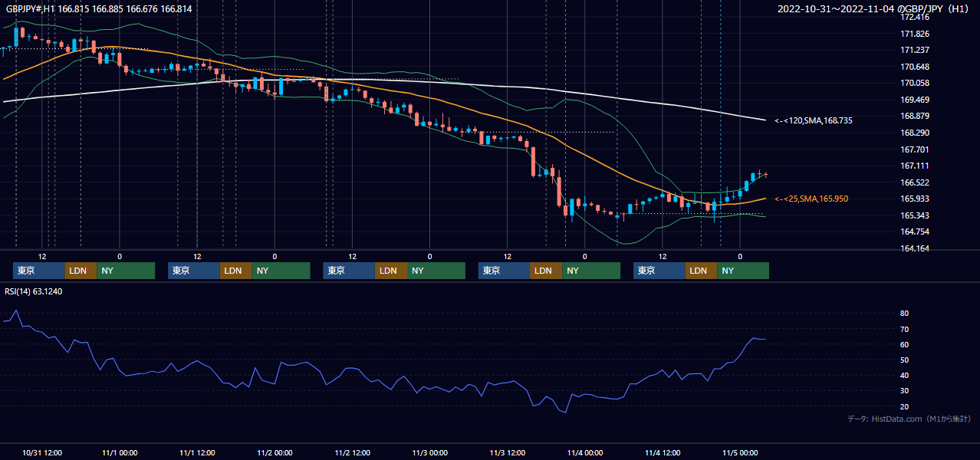The image size is (980, 460).
Task: Click price axis value 170.058
Action: (915, 83)
